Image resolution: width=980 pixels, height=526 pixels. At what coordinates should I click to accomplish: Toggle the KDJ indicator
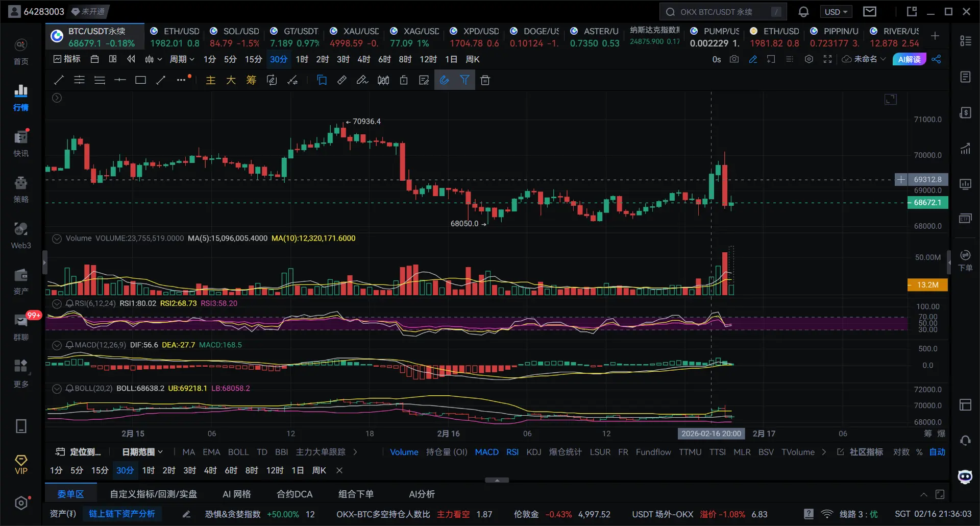point(534,452)
